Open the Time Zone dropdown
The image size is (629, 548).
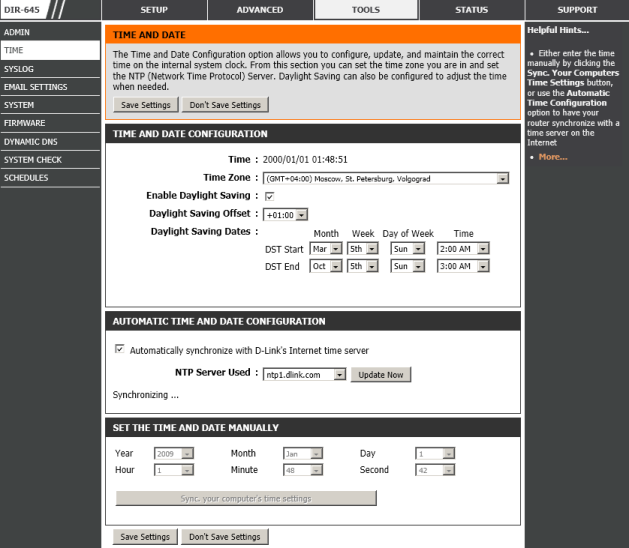point(386,179)
